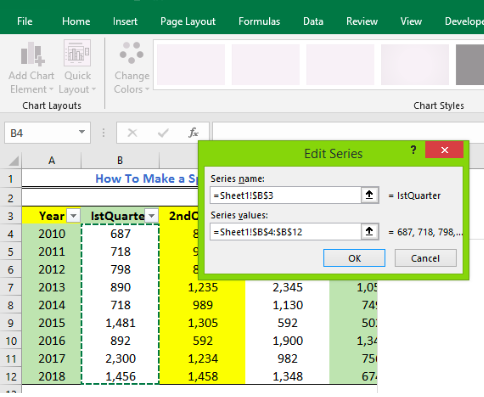Close the Edit Series dialog
The image size is (484, 397).
(x=444, y=150)
